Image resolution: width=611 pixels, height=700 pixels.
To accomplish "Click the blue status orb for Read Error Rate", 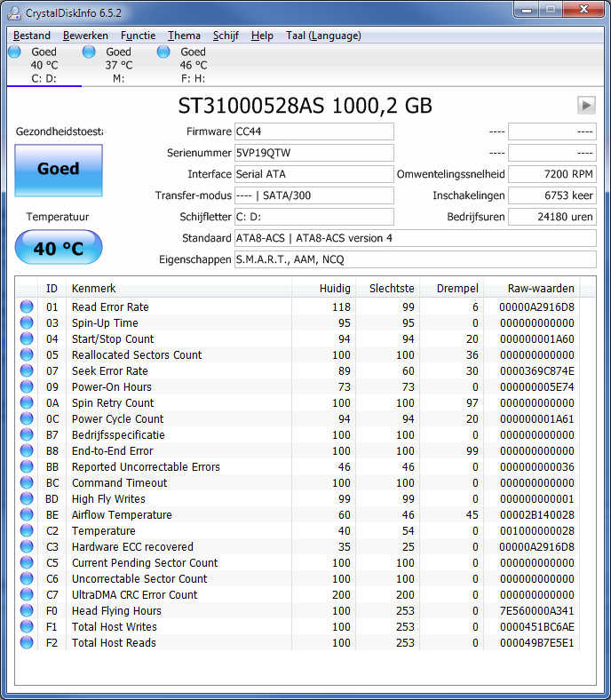I will 27,306.
